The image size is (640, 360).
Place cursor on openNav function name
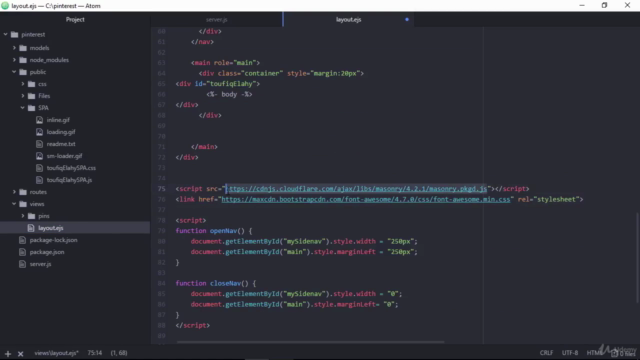(x=223, y=231)
